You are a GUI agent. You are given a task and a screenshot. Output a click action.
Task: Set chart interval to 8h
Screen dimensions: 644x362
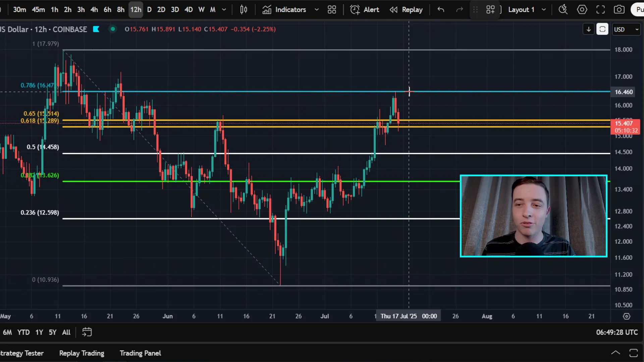121,10
